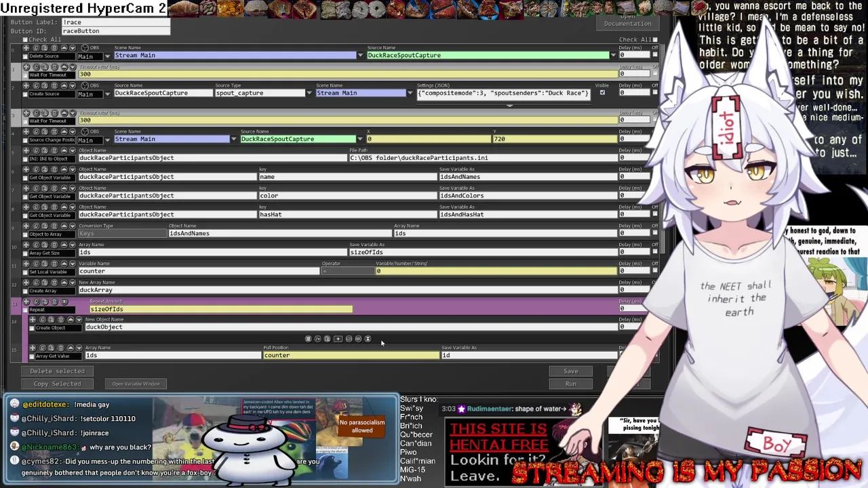Screen dimensions: 868x488
Task: Select the Create Source row checkbox
Action: click(25, 94)
